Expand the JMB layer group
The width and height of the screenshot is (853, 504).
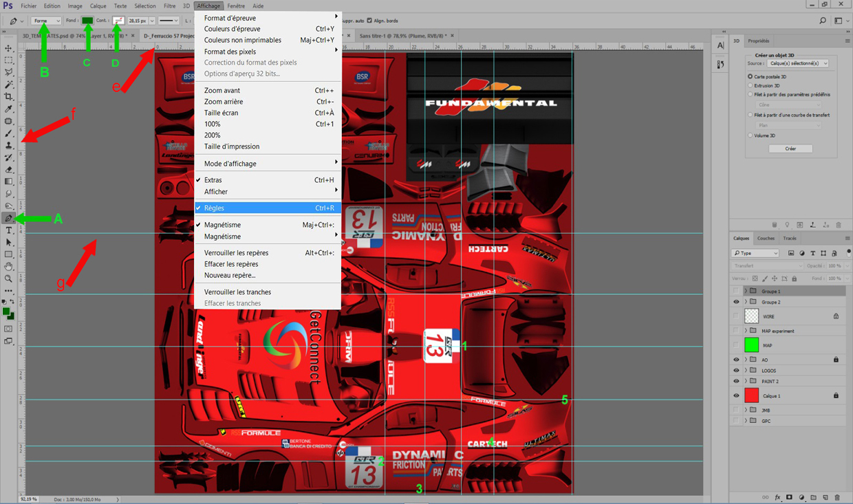(746, 410)
